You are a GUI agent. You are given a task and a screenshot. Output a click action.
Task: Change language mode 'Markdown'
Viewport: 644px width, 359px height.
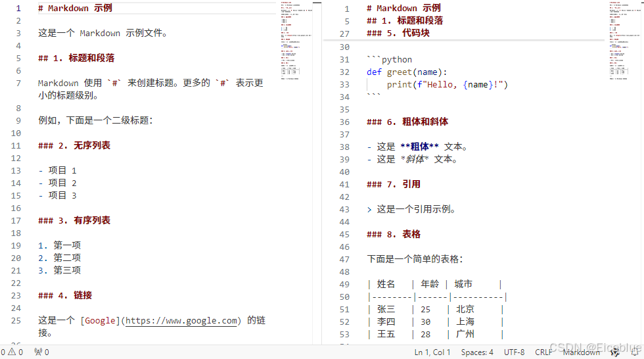[x=581, y=352]
